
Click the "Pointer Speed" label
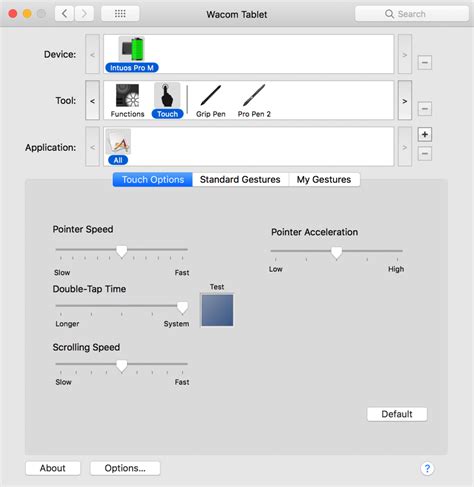point(83,229)
